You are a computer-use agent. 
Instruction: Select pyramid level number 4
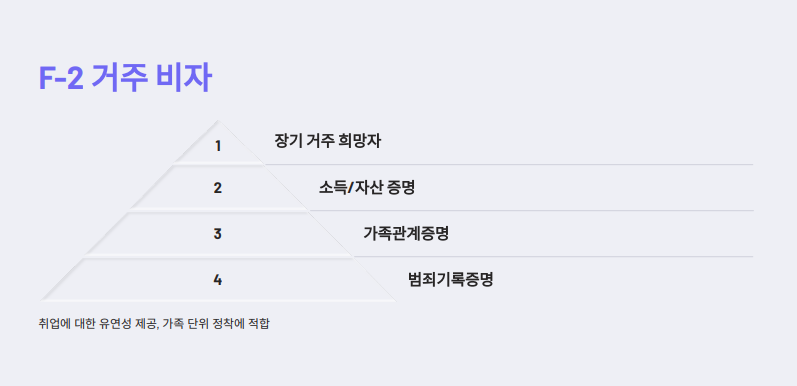pos(218,280)
